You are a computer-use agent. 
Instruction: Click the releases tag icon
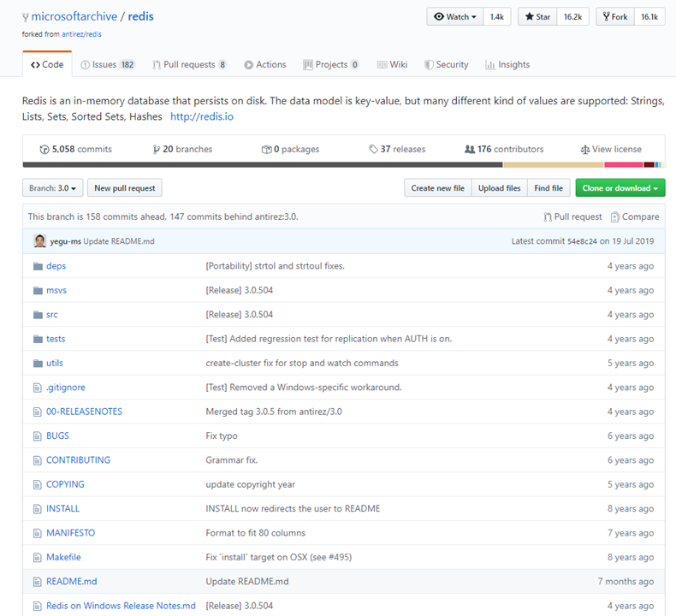373,149
